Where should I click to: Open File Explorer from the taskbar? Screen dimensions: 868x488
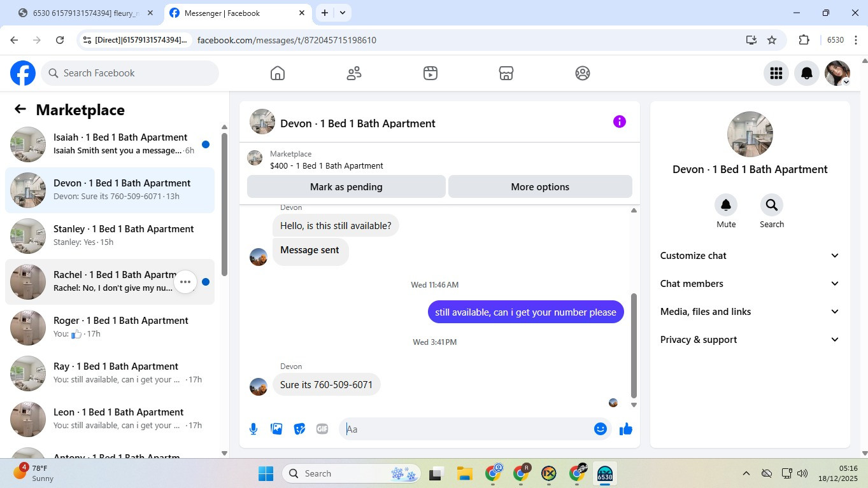tap(464, 473)
